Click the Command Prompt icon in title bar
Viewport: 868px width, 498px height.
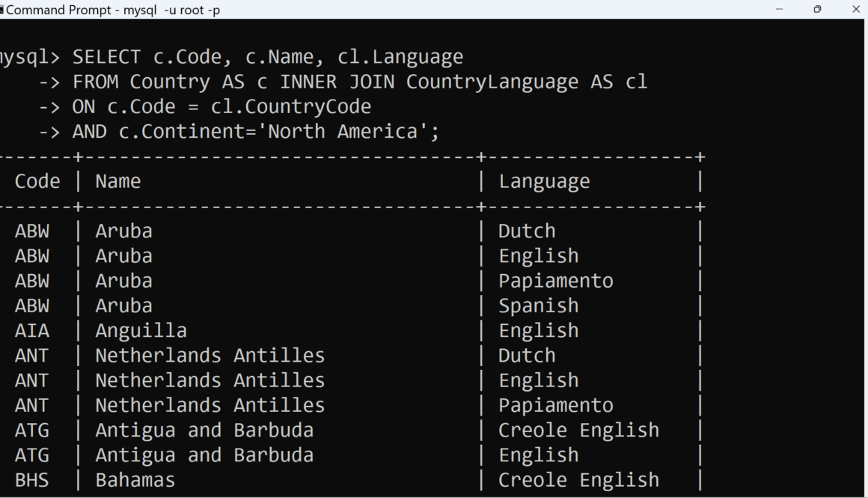point(1,10)
